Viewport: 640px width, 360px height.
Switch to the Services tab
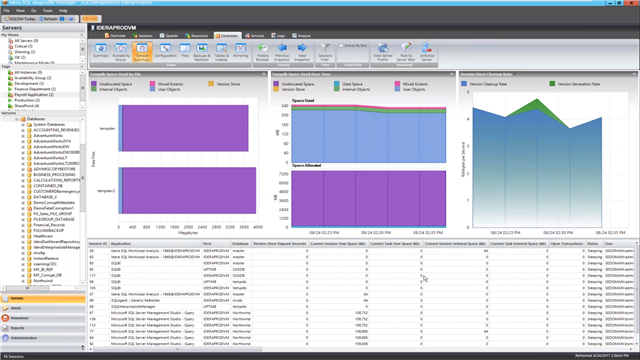(254, 36)
